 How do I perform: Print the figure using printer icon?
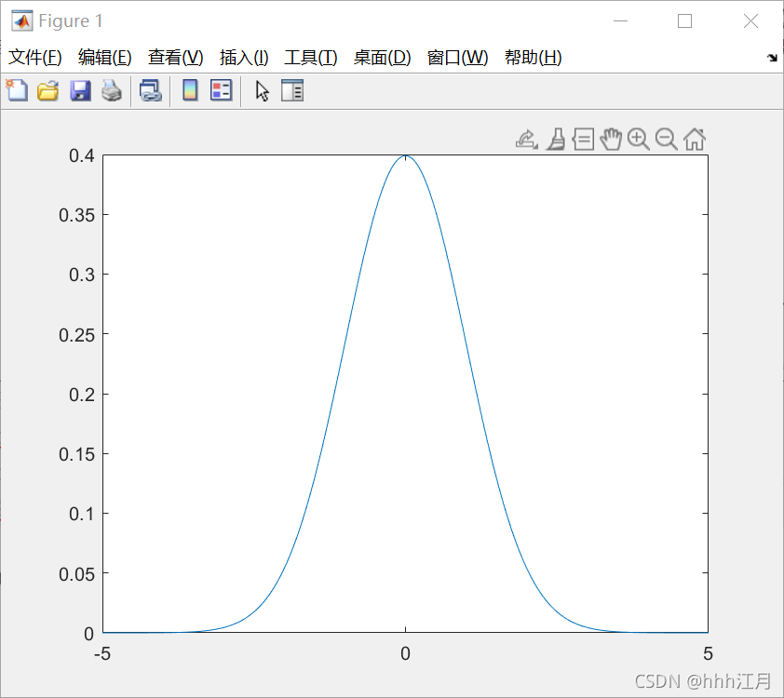112,91
